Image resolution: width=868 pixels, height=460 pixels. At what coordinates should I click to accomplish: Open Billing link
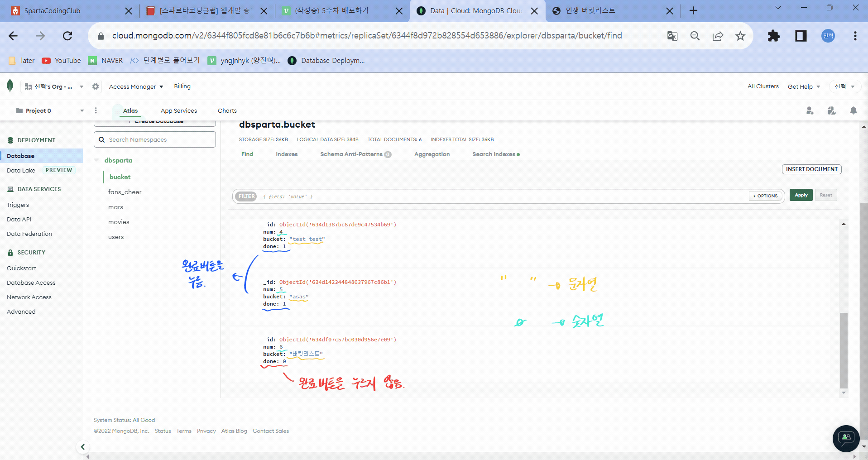[182, 86]
